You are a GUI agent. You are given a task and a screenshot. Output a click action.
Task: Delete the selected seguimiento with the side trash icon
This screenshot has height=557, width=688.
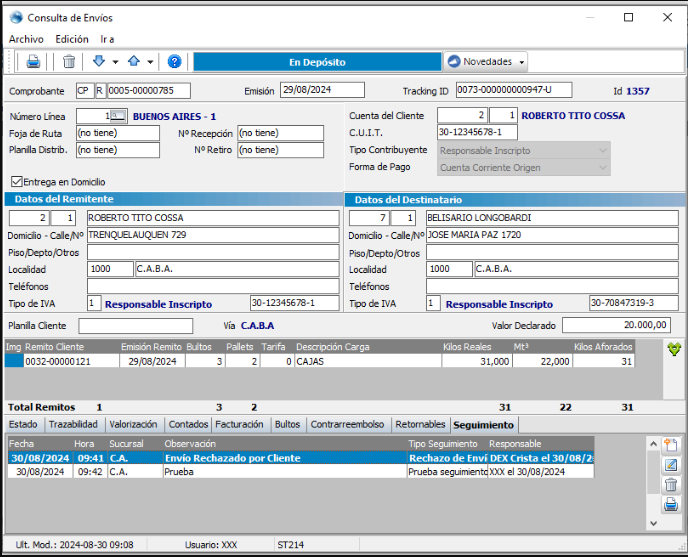(x=671, y=485)
